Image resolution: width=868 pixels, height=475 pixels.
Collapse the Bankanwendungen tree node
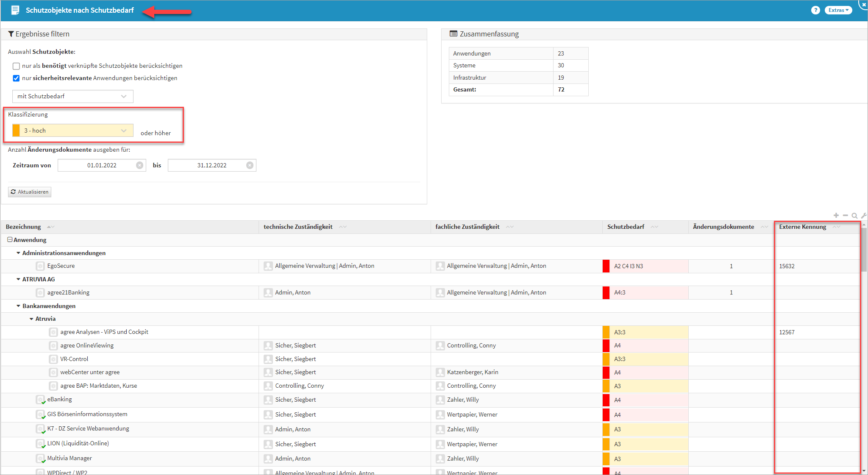(18, 306)
